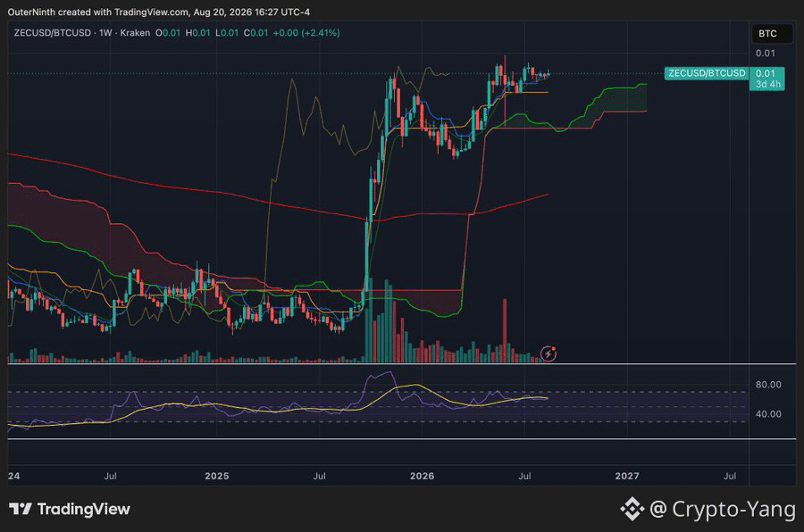Click the 0.01 top price scale label
Image resolution: width=804 pixels, height=532 pixels.
(x=765, y=53)
